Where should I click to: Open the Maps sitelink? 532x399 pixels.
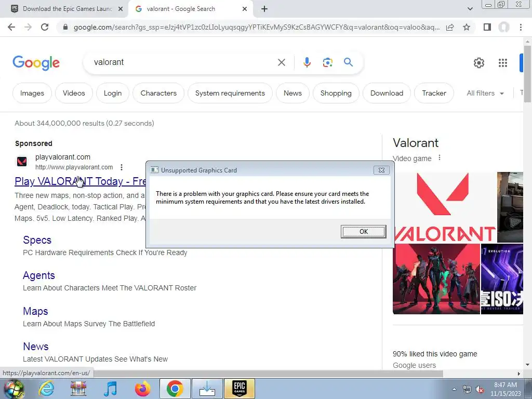35,311
